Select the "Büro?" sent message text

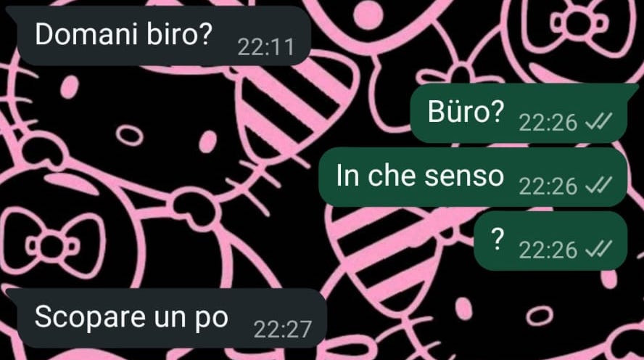pos(466,111)
